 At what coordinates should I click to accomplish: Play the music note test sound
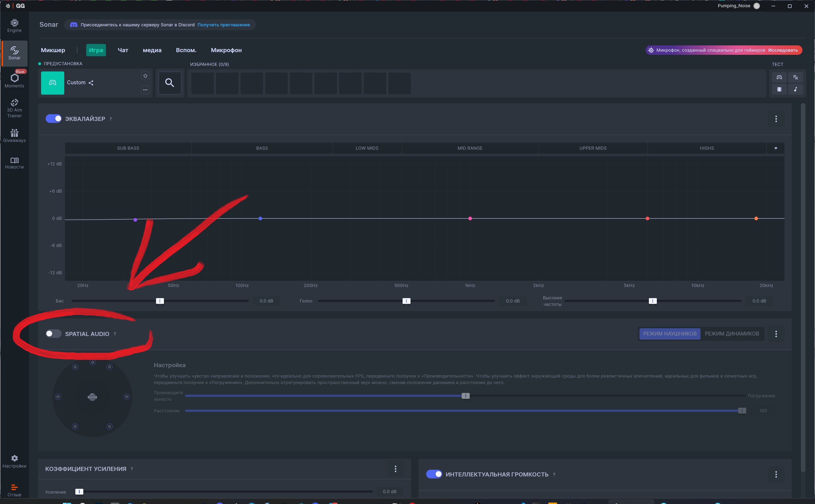pos(795,89)
